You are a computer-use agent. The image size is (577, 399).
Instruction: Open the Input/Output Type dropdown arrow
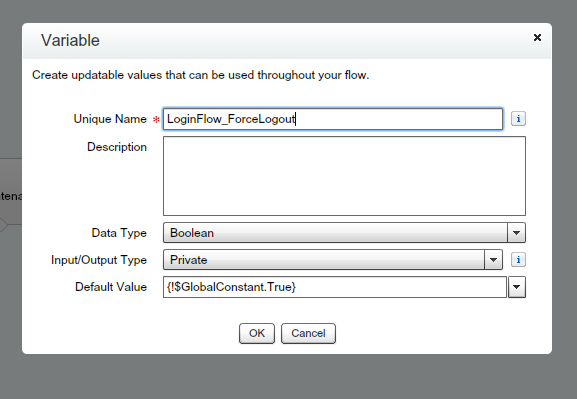pyautogui.click(x=493, y=260)
